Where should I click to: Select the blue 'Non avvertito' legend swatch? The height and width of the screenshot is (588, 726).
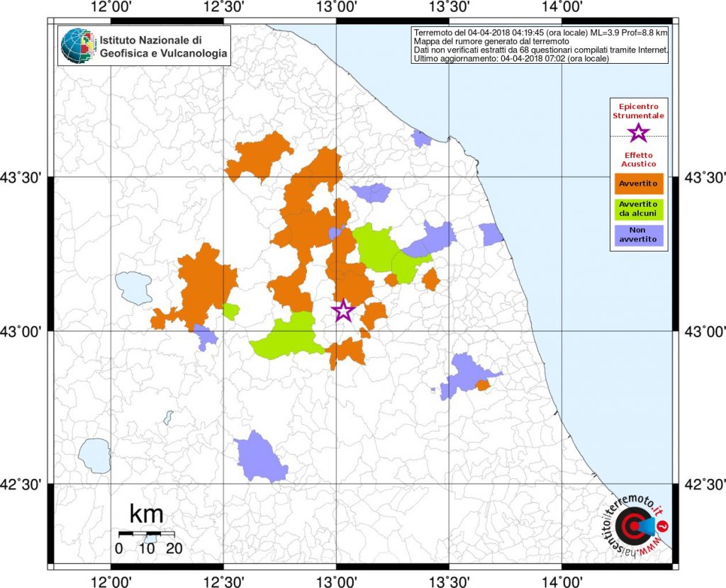coord(639,235)
